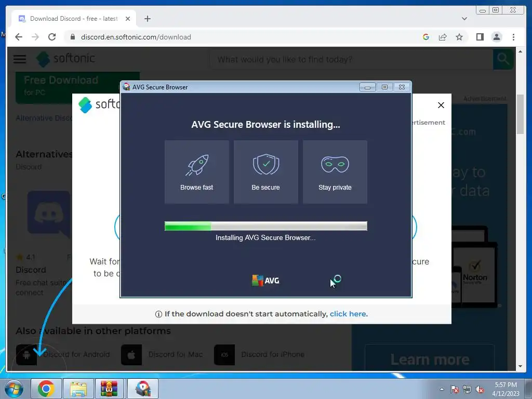Open the Windows Start menu

coord(14,389)
